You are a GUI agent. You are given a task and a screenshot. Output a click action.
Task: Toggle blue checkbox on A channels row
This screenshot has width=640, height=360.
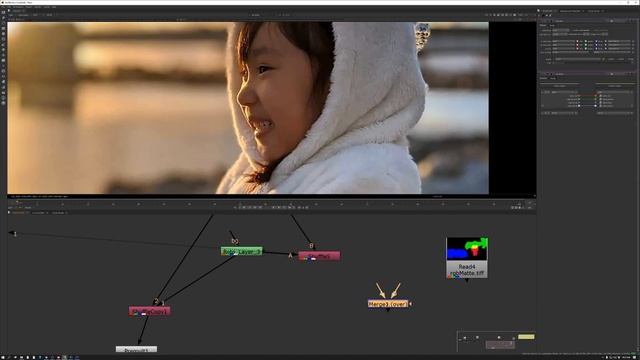[x=596, y=41]
